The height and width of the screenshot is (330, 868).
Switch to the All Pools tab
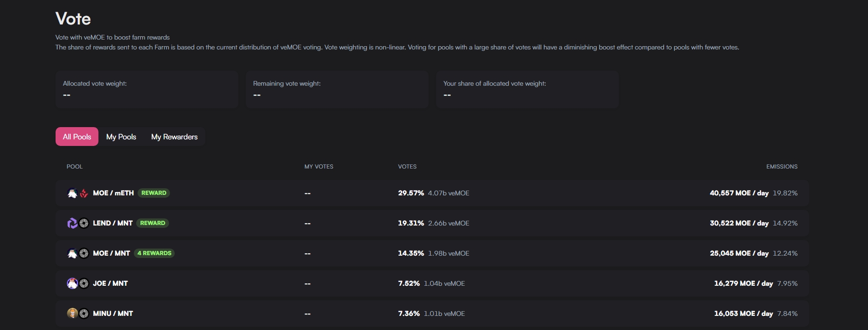coord(77,137)
